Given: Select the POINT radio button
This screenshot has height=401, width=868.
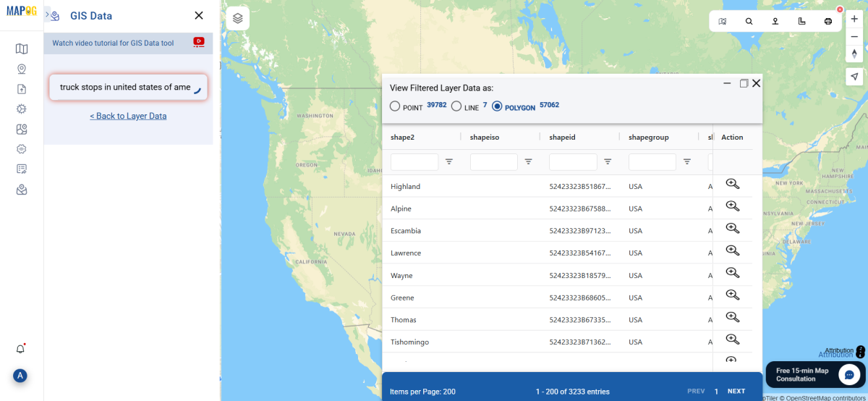Looking at the screenshot, I should [395, 106].
